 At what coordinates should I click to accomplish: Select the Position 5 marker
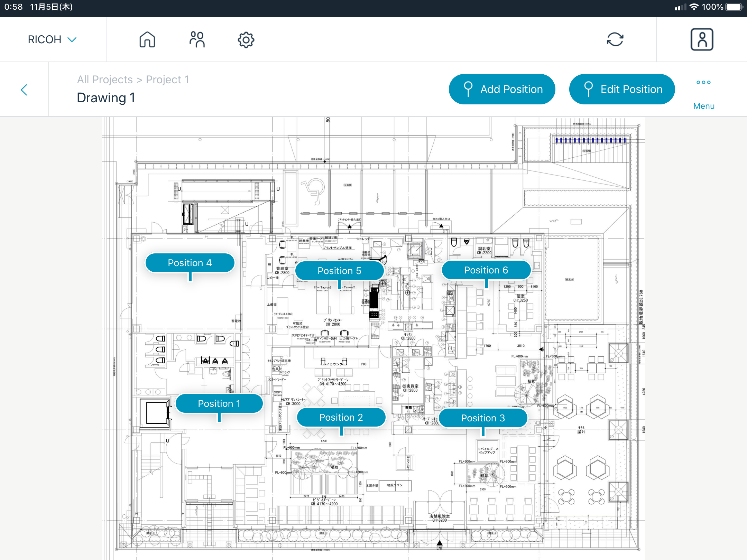339,271
